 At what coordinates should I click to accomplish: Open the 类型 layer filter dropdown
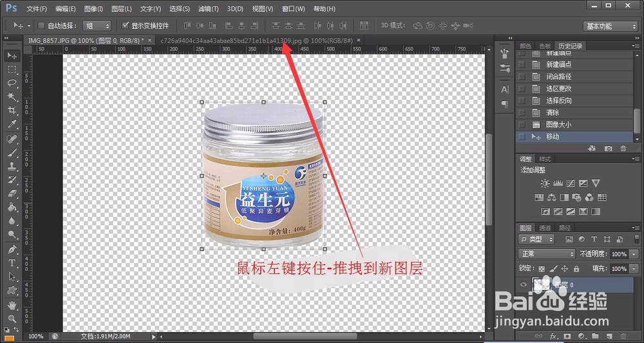[536, 239]
